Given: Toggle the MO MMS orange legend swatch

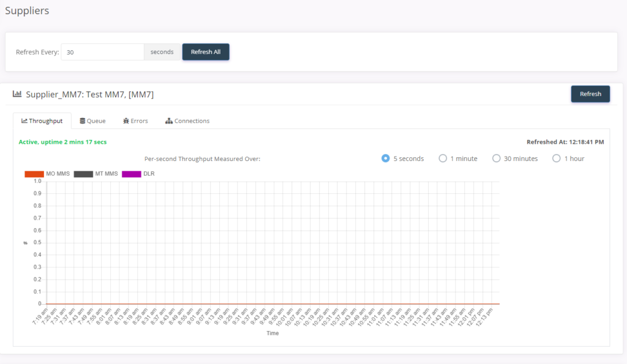Looking at the screenshot, I should tap(34, 174).
